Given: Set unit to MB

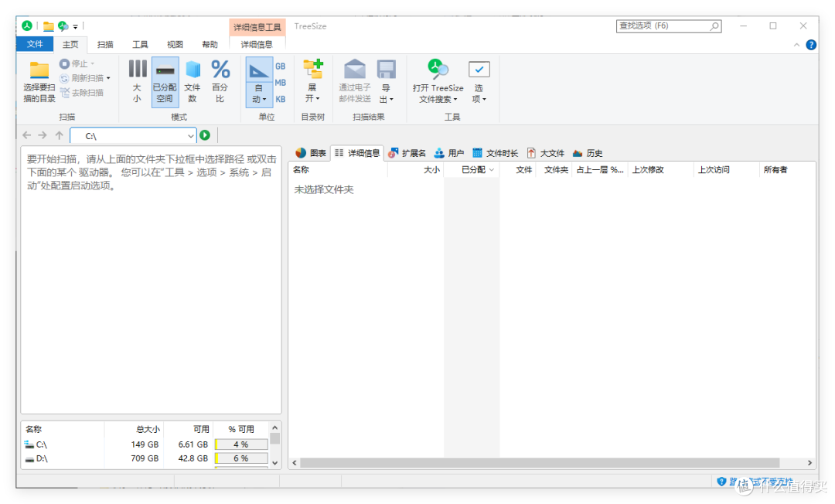Looking at the screenshot, I should 280,83.
